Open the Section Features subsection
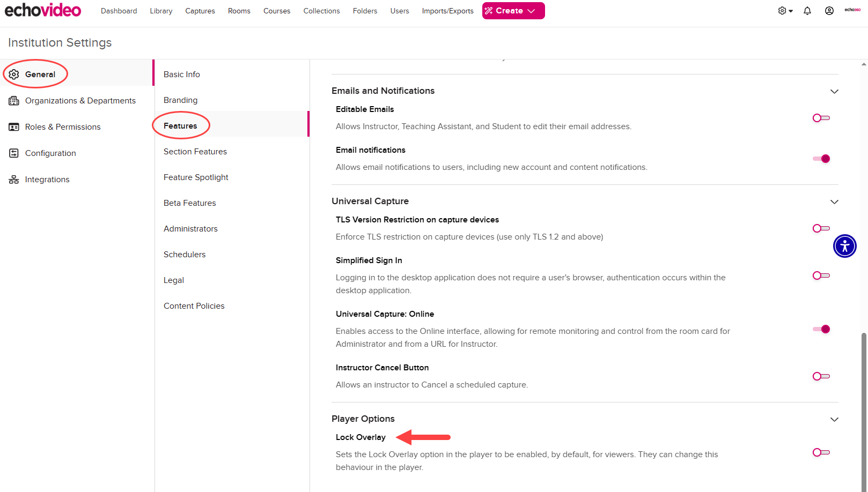Screen dimensions: 868x492 coord(232,152)
